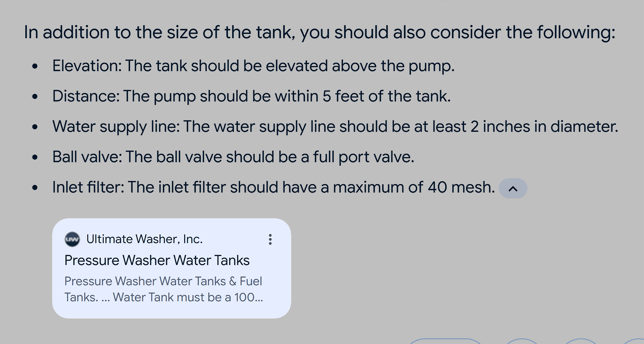Click the bullet marker next to the Distance line
This screenshot has height=344, width=644.
coord(36,97)
